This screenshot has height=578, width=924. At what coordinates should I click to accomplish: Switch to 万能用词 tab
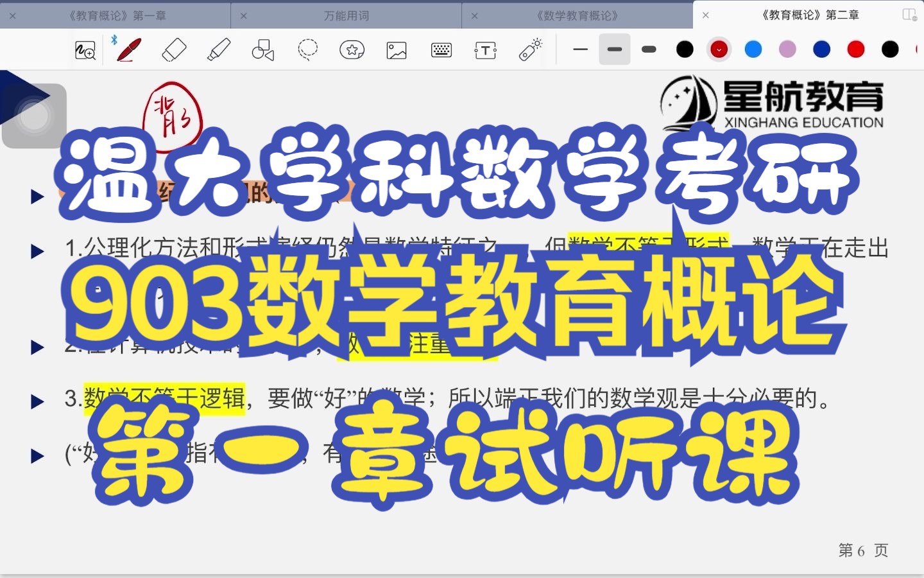(346, 15)
